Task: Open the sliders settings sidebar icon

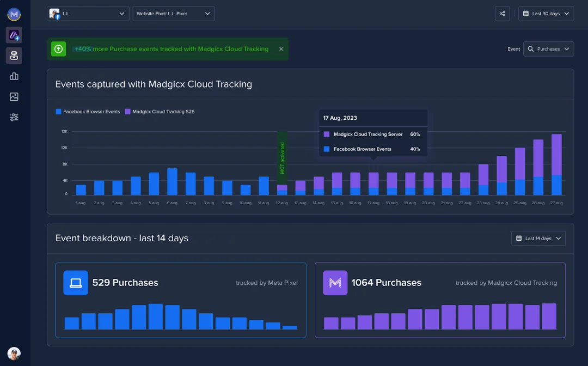Action: coord(14,118)
